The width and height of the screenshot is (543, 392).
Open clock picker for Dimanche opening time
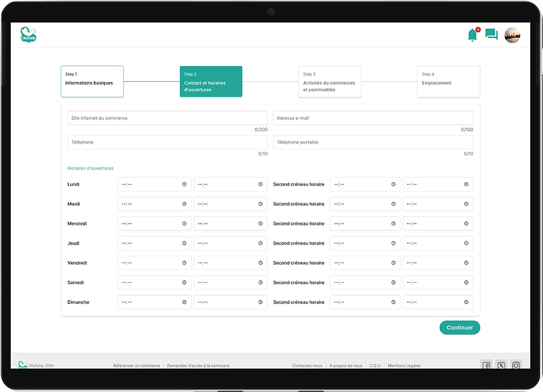coord(184,303)
